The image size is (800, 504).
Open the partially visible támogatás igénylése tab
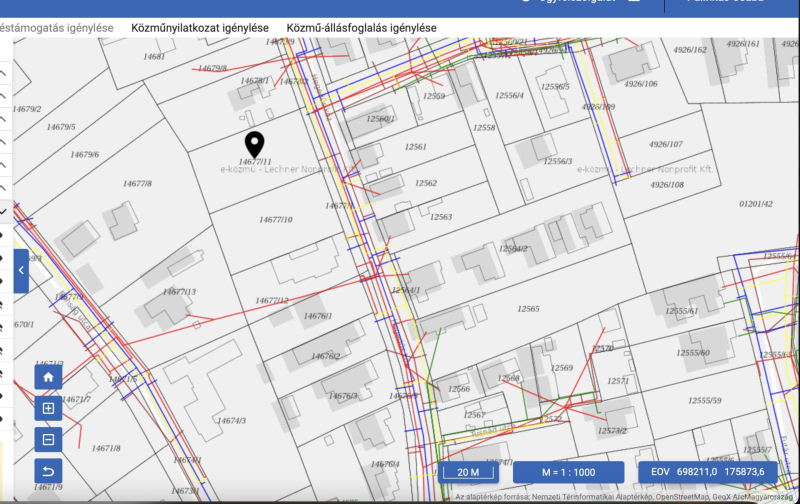tap(56, 28)
